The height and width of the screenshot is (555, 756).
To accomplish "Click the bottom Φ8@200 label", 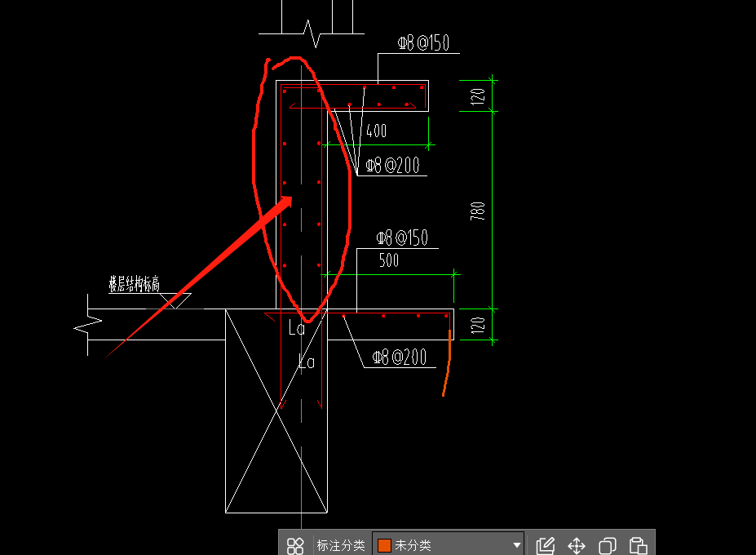I will click(400, 357).
